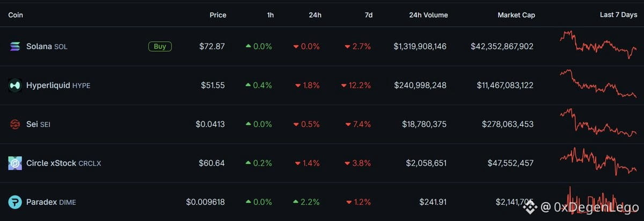This screenshot has height=221, width=644.
Task: Click the Circle xStock logo icon
Action: [15, 163]
